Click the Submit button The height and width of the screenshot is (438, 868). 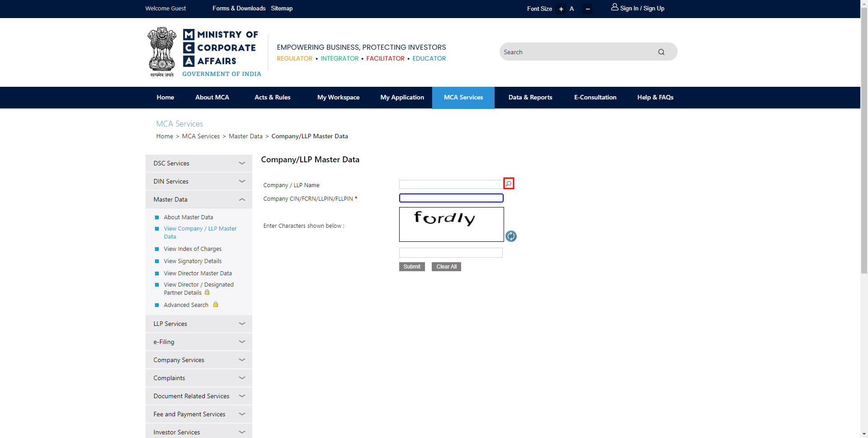[411, 266]
